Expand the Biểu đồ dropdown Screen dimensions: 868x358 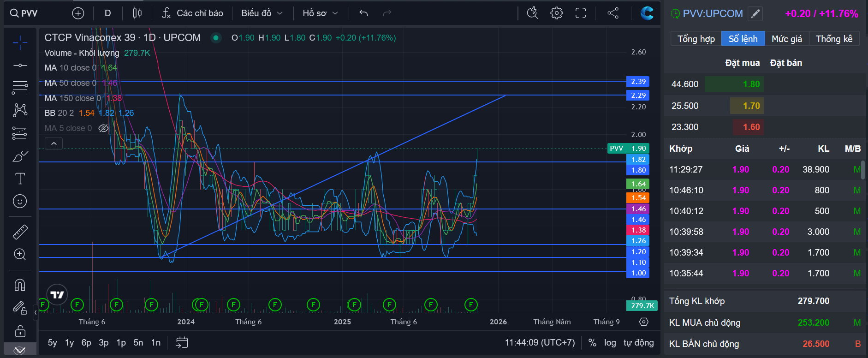tap(262, 13)
